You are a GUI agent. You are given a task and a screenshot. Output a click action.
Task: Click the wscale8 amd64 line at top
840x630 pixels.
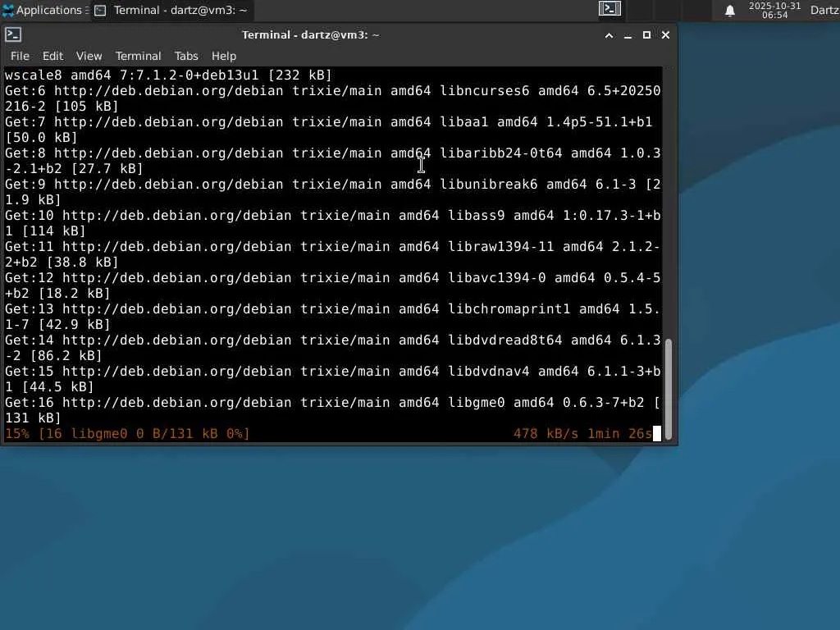coord(168,75)
